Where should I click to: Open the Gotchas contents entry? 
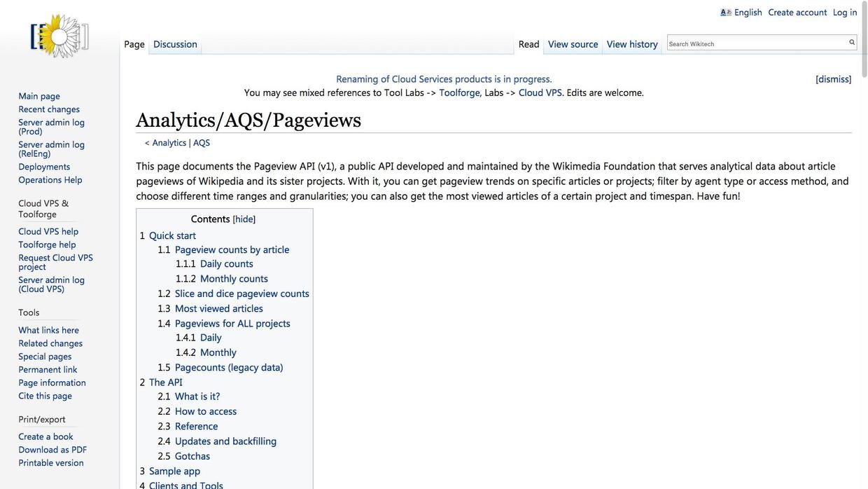tap(192, 456)
